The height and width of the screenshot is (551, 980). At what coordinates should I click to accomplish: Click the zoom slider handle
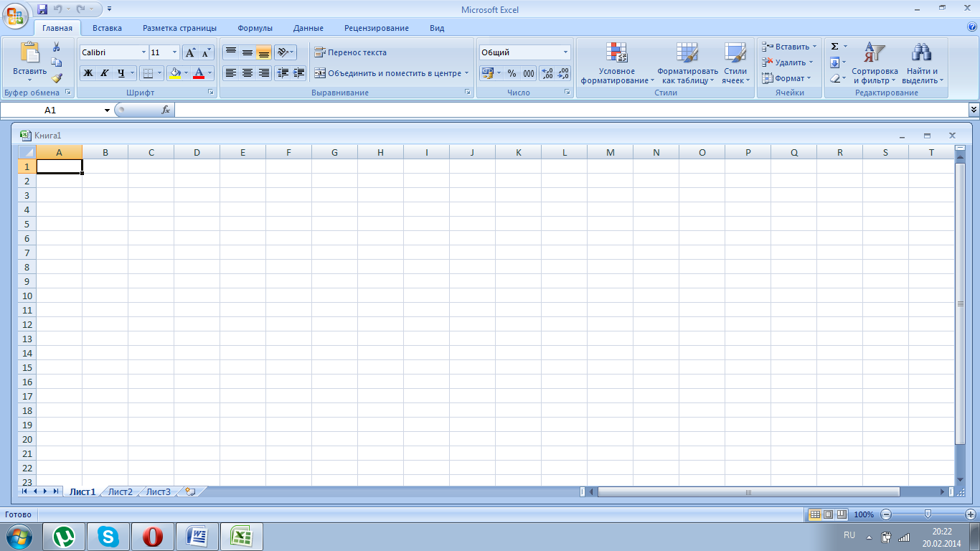coord(928,514)
